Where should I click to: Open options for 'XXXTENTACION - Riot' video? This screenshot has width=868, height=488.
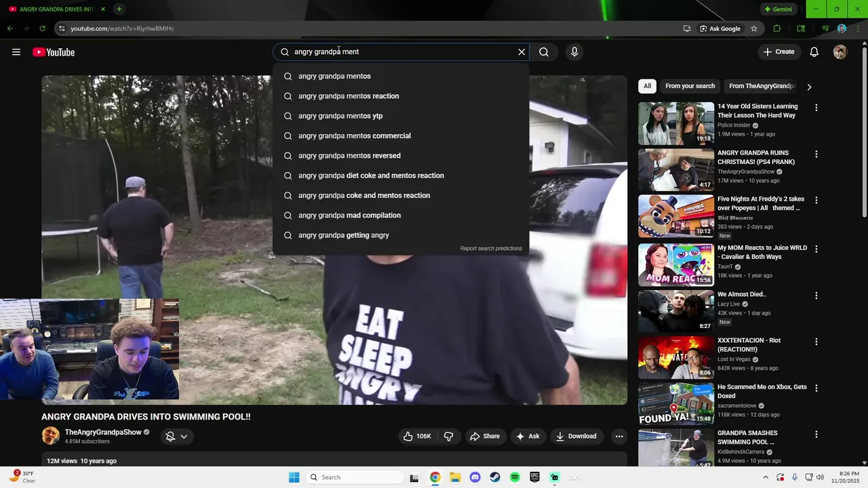[x=816, y=342]
